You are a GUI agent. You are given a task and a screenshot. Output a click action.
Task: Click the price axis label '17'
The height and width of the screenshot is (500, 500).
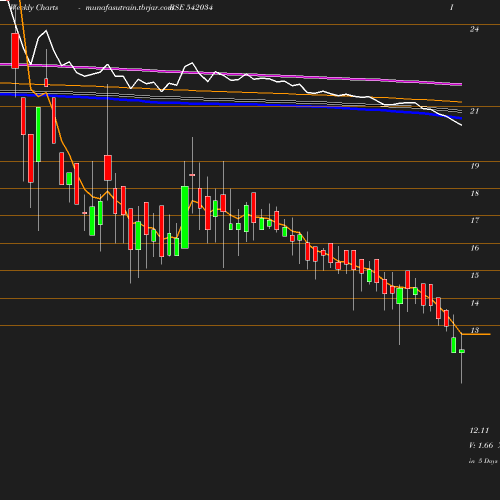475,220
